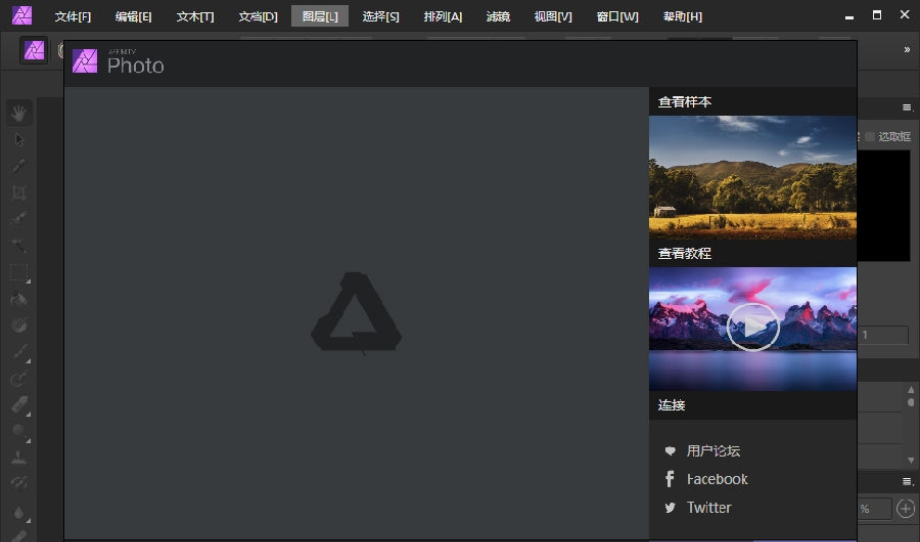Select the Undo Brush tool
The width and height of the screenshot is (920, 542).
click(x=19, y=483)
